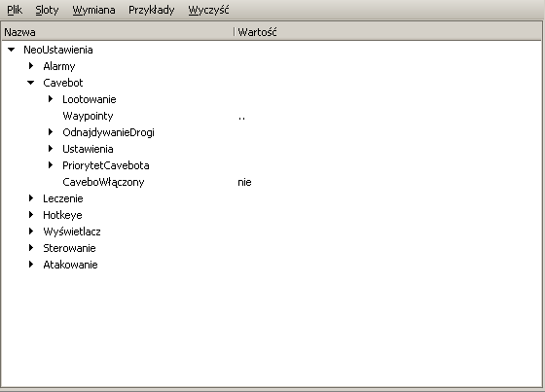Expand the Sterowanie node arrow
The height and width of the screenshot is (392, 545).
(x=31, y=247)
